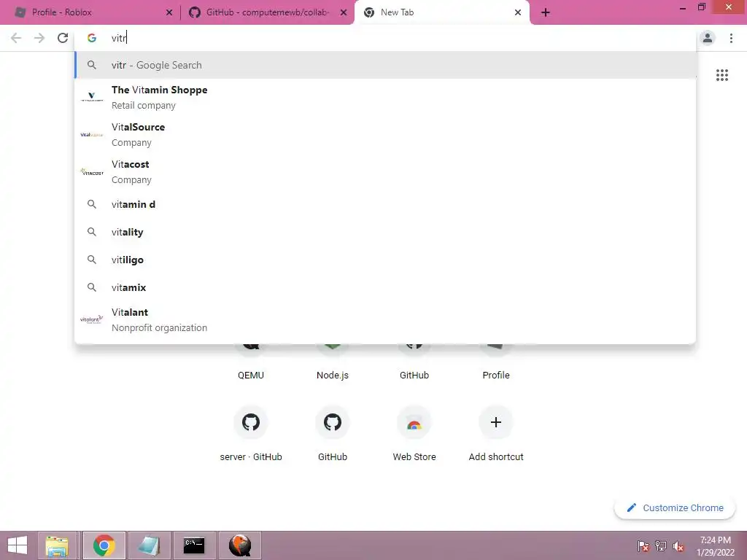
Task: Click Customize Chrome button
Action: [x=675, y=507]
